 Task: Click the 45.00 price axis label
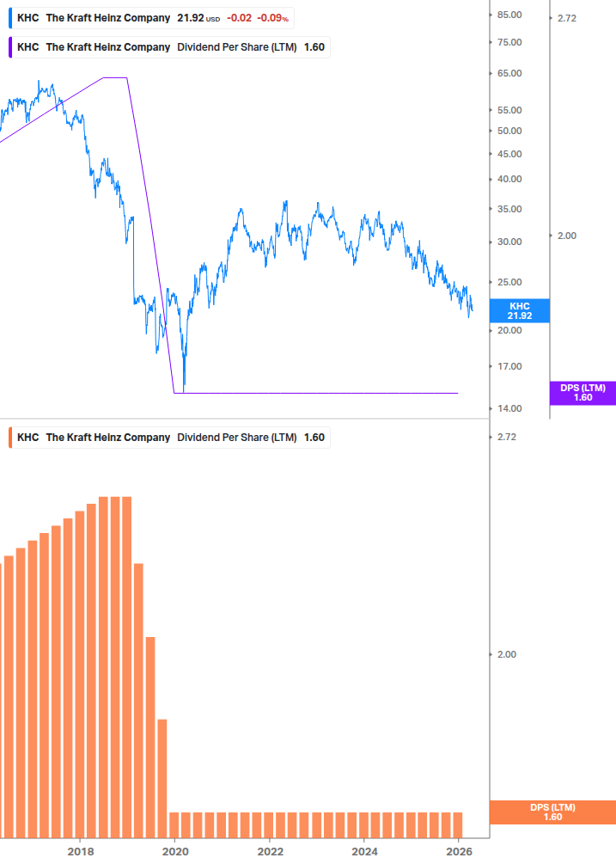coord(509,154)
